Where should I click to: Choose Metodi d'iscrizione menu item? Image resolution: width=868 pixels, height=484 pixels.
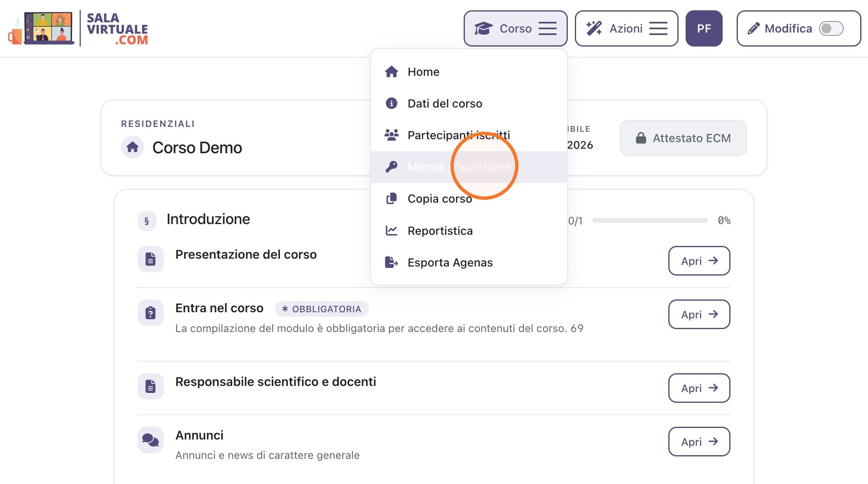tap(469, 167)
